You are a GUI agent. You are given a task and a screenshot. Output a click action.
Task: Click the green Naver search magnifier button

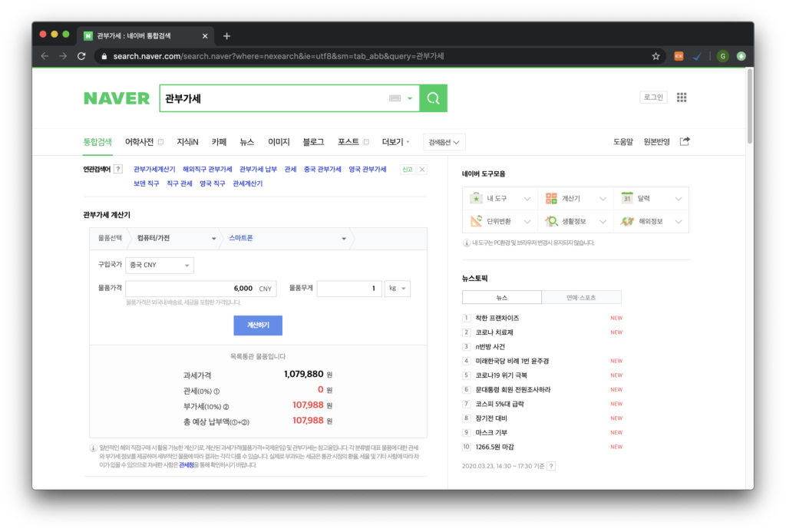pyautogui.click(x=433, y=98)
